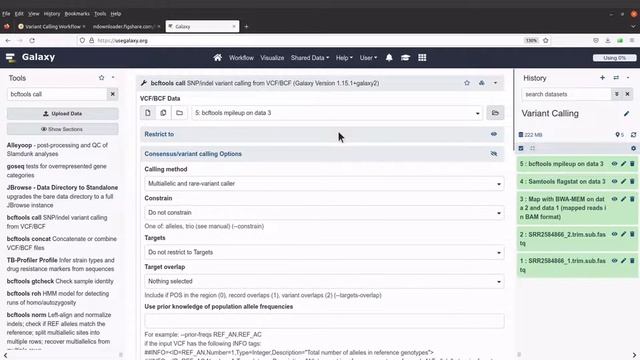
Task: Open bcftools concat tool link
Action: (x=62, y=243)
